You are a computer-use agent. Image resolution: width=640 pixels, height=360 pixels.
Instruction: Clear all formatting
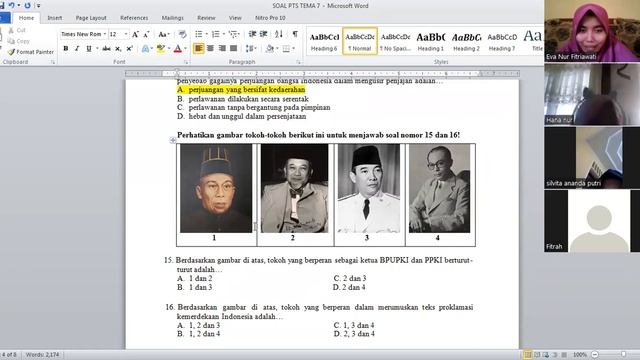tap(182, 34)
